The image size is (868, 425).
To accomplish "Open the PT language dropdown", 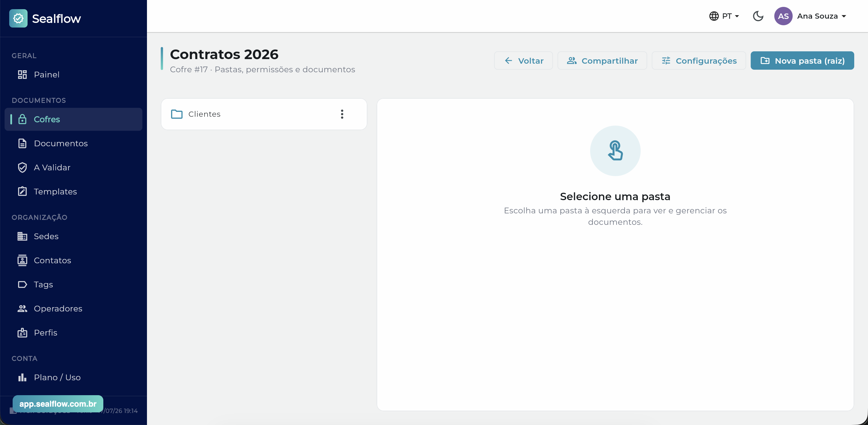I will pos(724,16).
